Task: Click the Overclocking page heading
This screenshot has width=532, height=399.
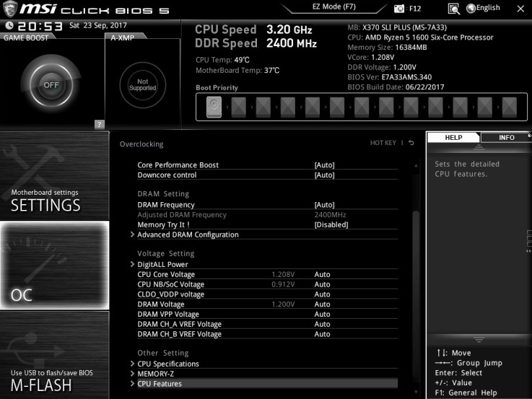Action: 141,144
